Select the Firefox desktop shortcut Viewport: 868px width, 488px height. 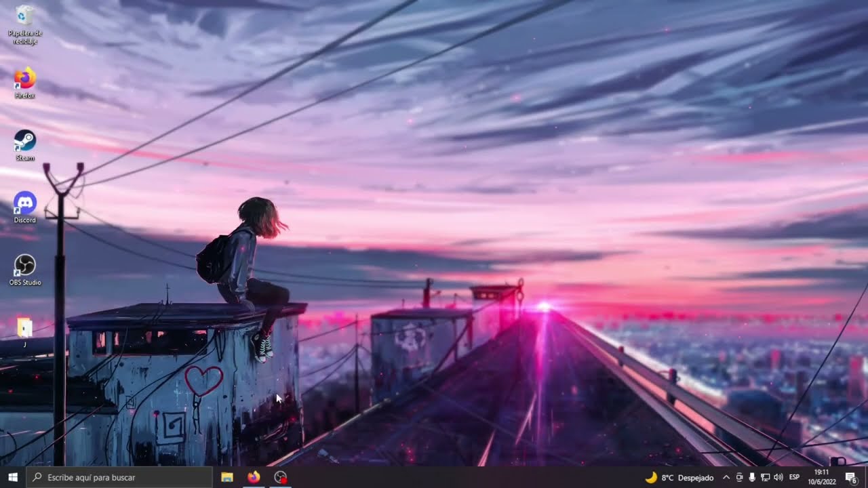coord(25,83)
